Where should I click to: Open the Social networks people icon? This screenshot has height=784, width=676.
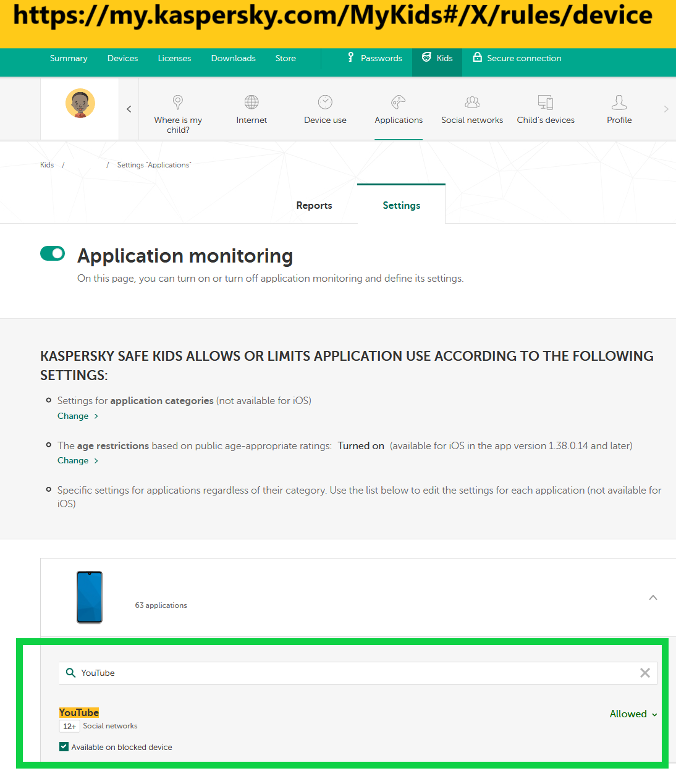coord(472,102)
